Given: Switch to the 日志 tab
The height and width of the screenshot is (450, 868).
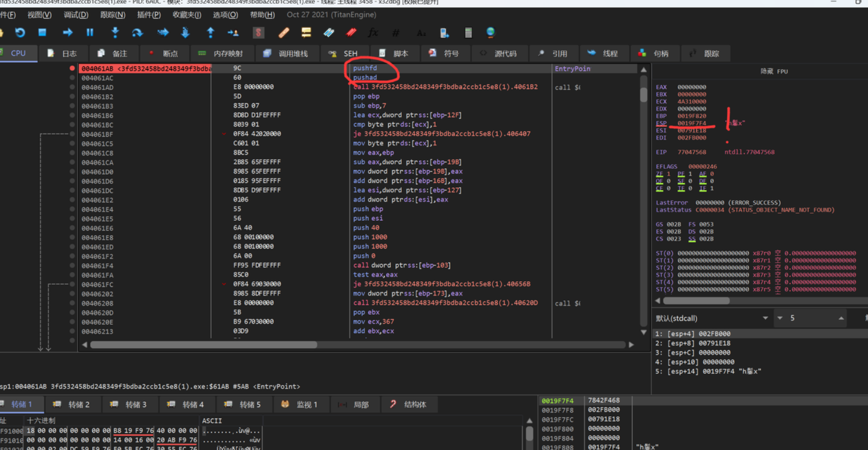Looking at the screenshot, I should [63, 53].
